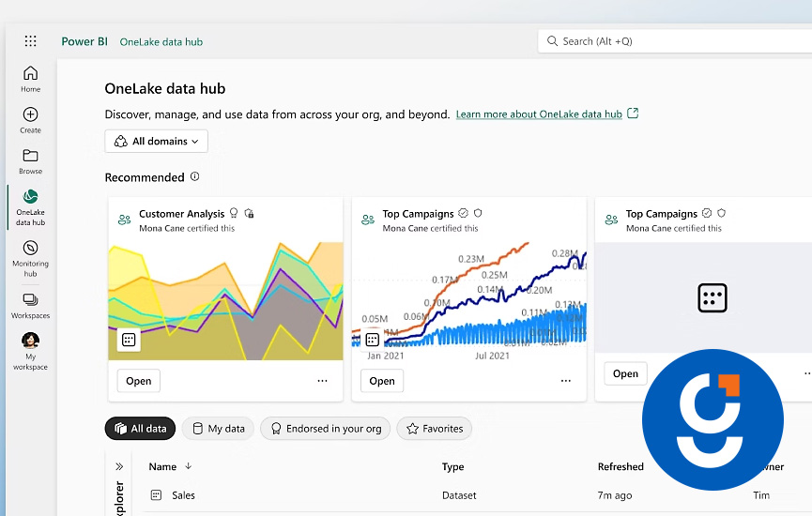Follow Learn more about OneLake data hub link
The width and height of the screenshot is (812, 516).
539,114
